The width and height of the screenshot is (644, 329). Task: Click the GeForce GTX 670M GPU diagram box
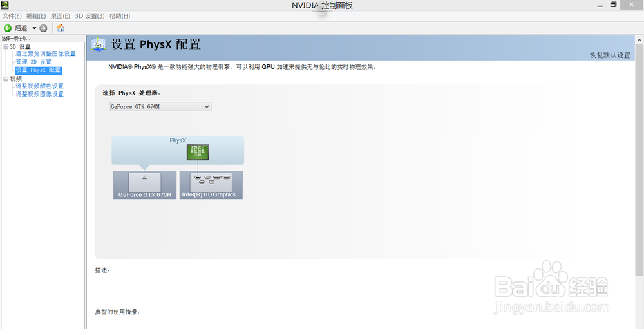point(145,185)
